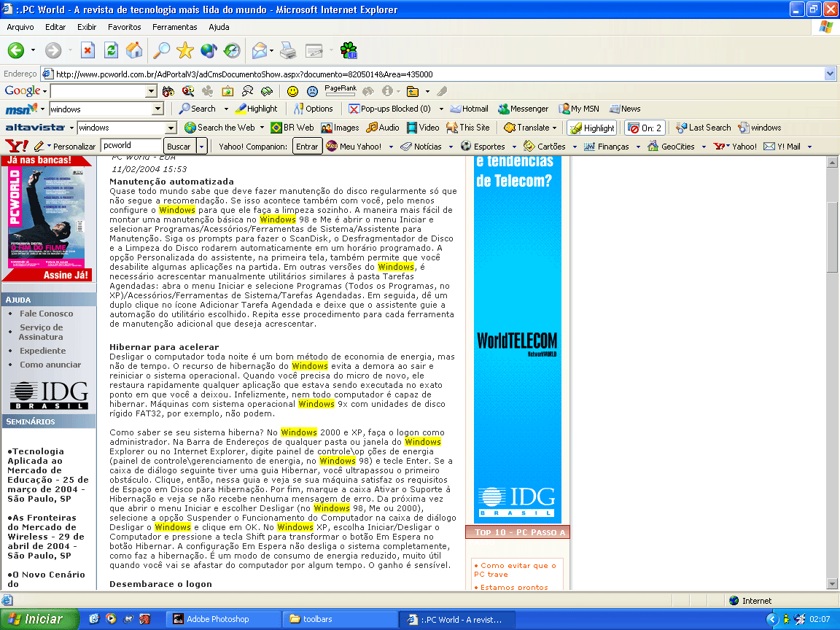The width and height of the screenshot is (840, 630).
Task: Switch to Adobe Photoshop in taskbar
Action: point(223,619)
